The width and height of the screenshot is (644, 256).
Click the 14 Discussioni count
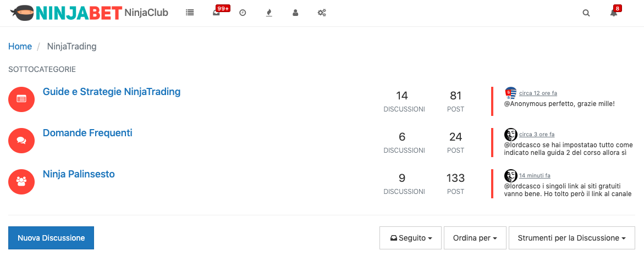click(x=401, y=96)
